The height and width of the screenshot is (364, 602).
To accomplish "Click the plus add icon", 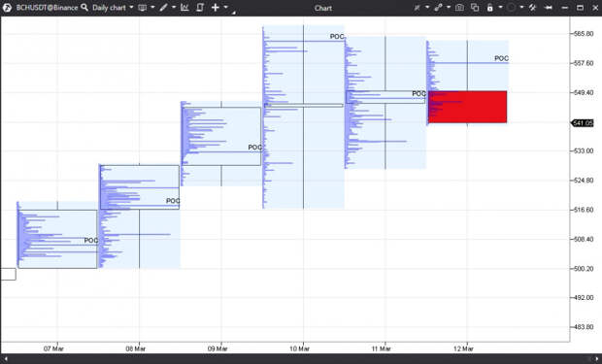I will point(215,8).
